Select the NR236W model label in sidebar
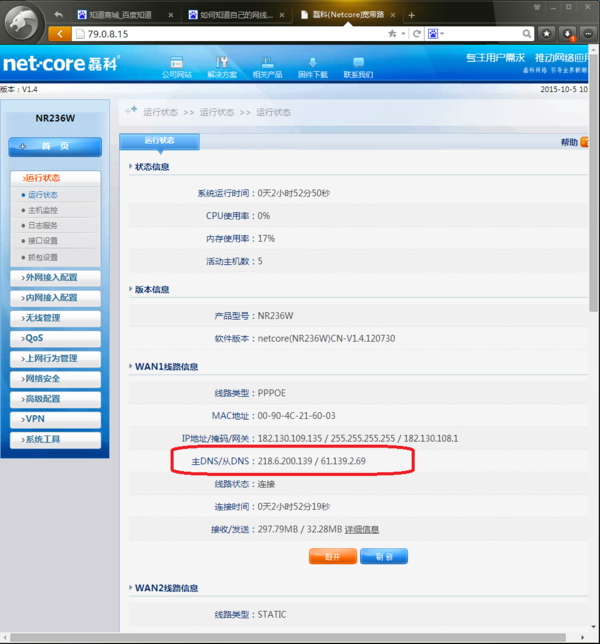This screenshot has width=600, height=644. coord(55,118)
